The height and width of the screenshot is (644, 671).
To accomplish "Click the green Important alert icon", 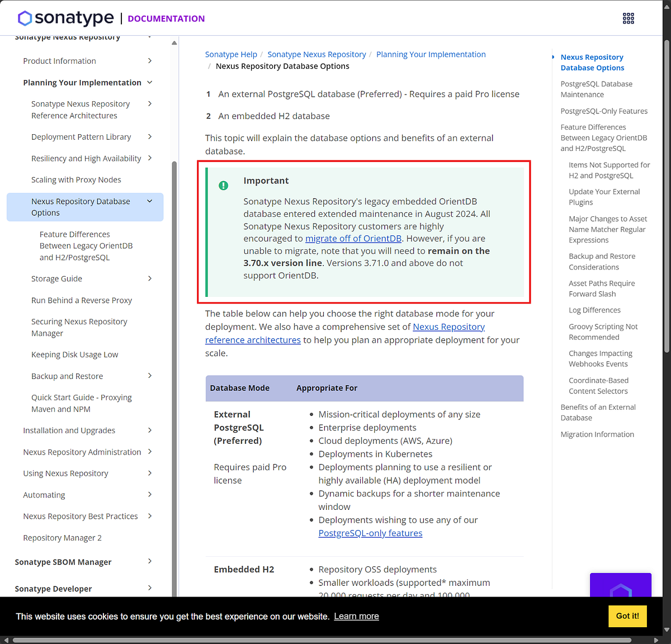I will 224,186.
